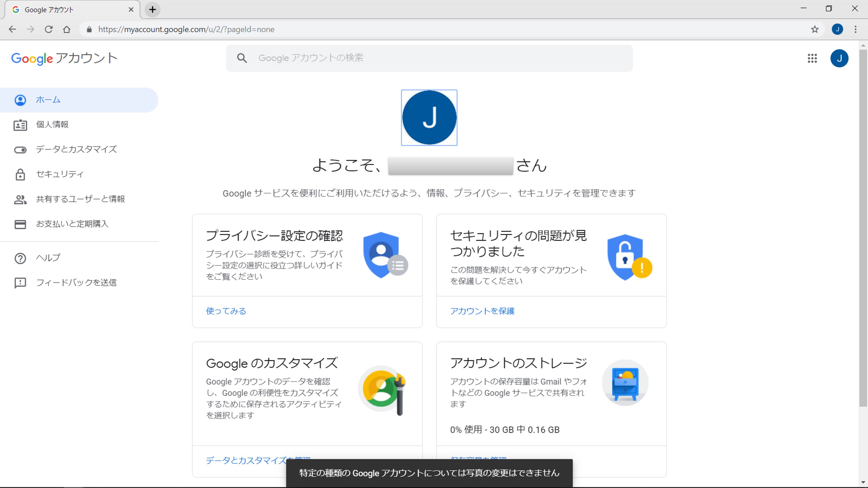Click the 写真の変更はできません toast message
This screenshot has height=488, width=868.
click(429, 473)
